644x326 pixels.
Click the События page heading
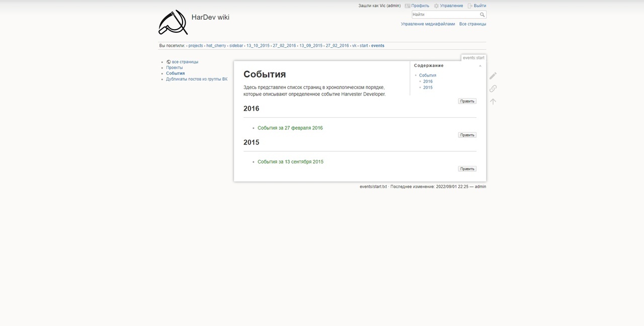coord(265,74)
